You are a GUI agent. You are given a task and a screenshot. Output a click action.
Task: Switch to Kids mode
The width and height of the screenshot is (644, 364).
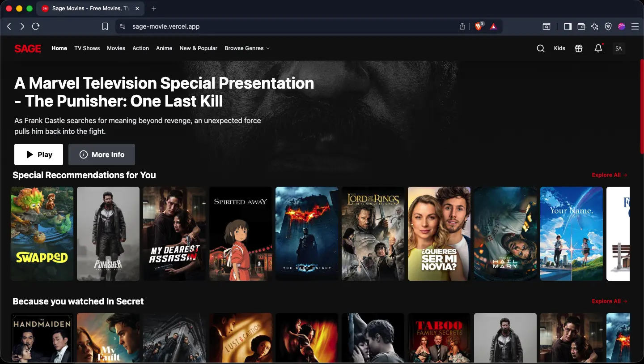click(x=559, y=48)
